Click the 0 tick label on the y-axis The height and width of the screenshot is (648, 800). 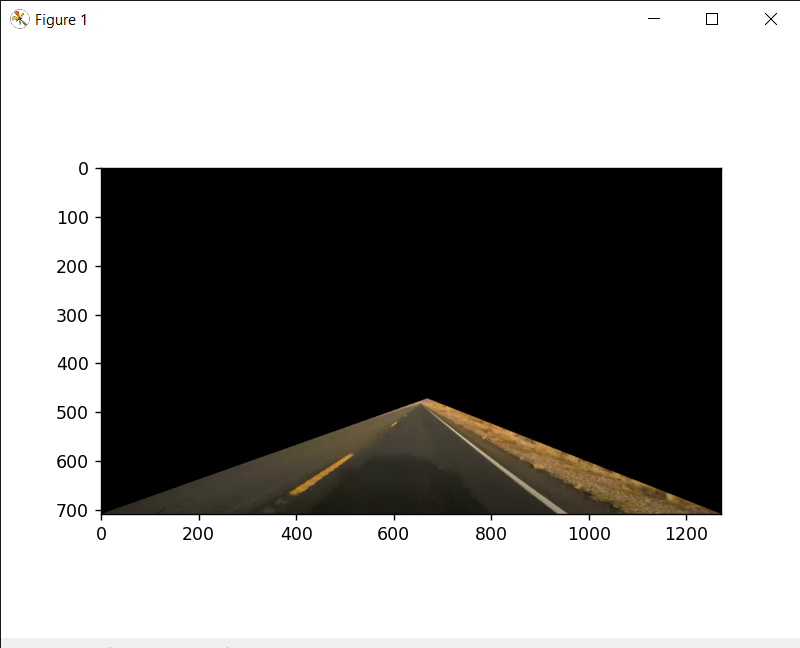pyautogui.click(x=83, y=168)
